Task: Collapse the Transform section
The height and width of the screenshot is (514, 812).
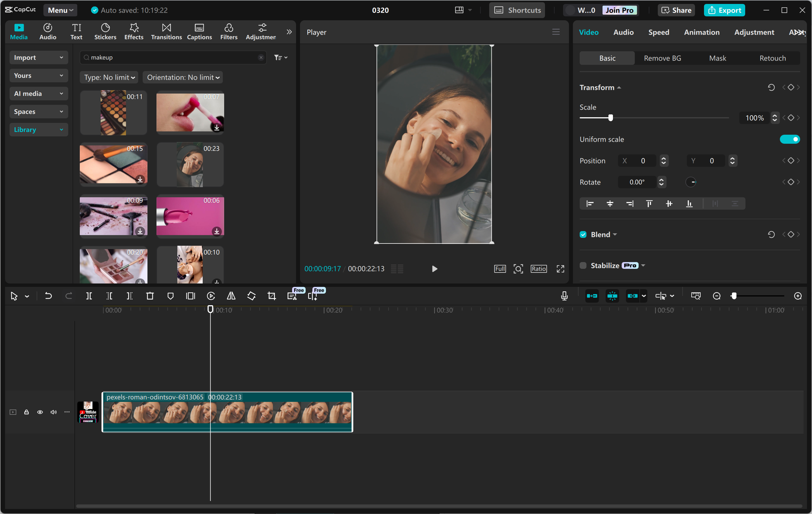Action: pos(619,87)
